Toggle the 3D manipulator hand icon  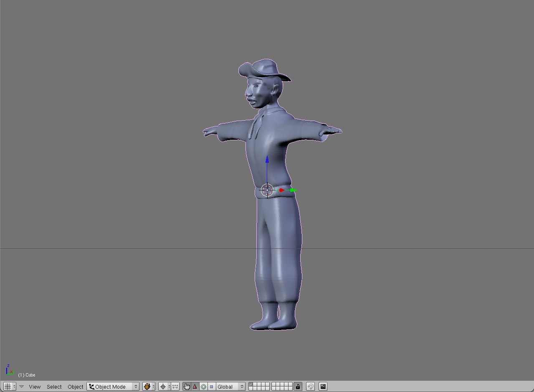[187, 387]
